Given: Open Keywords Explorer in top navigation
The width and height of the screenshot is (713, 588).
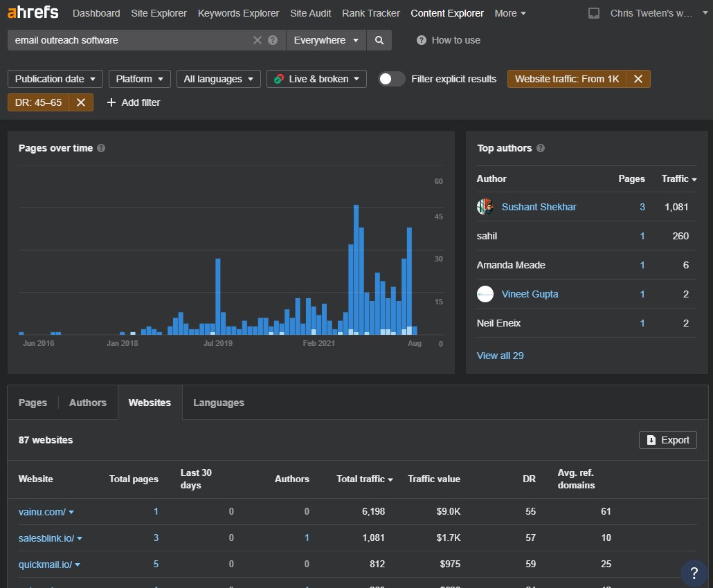Looking at the screenshot, I should pos(238,13).
